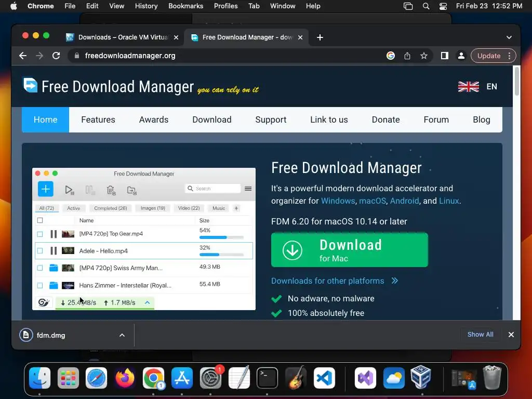
Task: Open the Bookmarks menu
Action: point(185,6)
